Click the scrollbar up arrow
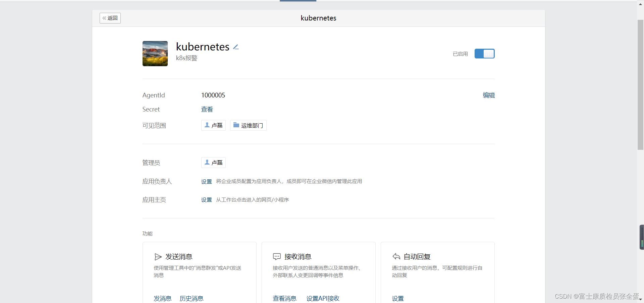The image size is (644, 303). [640, 4]
